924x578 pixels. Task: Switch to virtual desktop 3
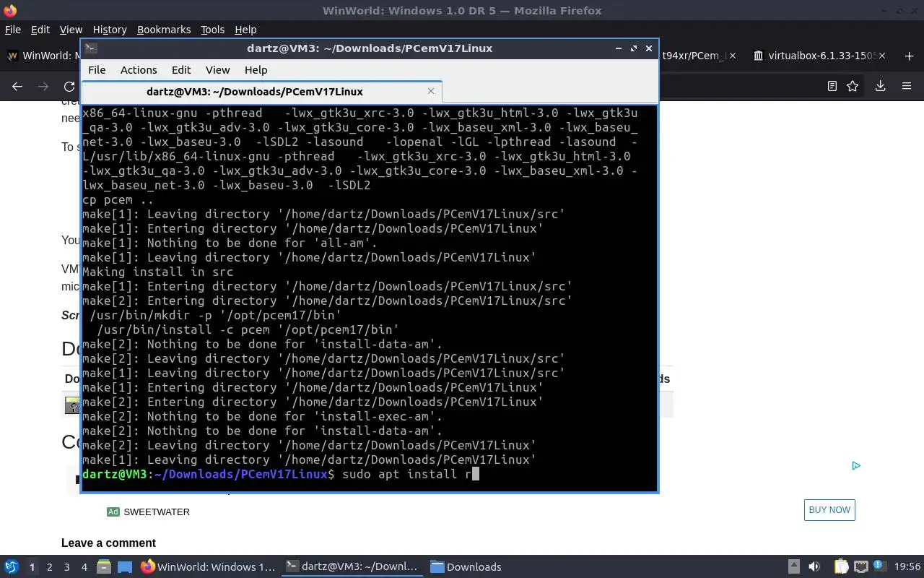pos(67,567)
